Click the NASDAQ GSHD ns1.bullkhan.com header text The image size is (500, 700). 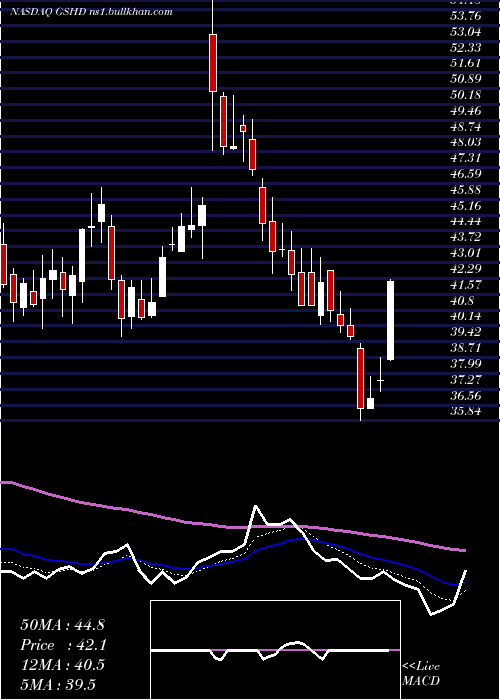[x=91, y=12]
